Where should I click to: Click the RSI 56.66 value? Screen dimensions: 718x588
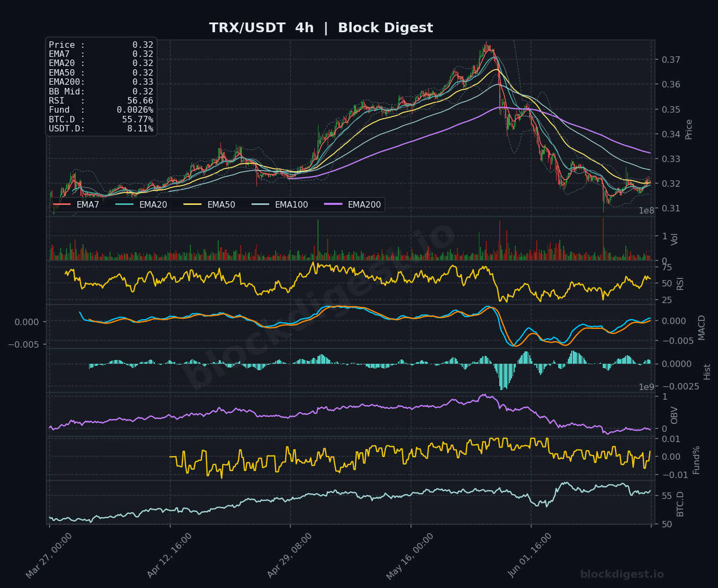140,101
